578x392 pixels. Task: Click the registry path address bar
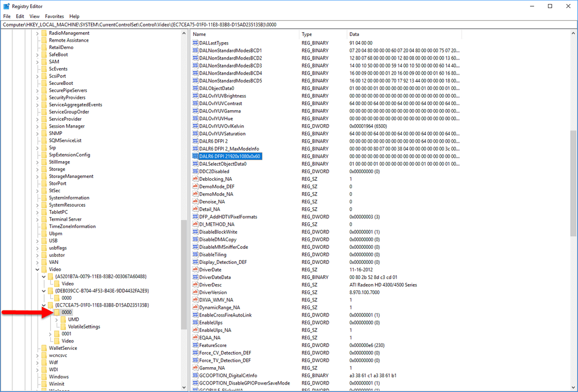(x=288, y=25)
